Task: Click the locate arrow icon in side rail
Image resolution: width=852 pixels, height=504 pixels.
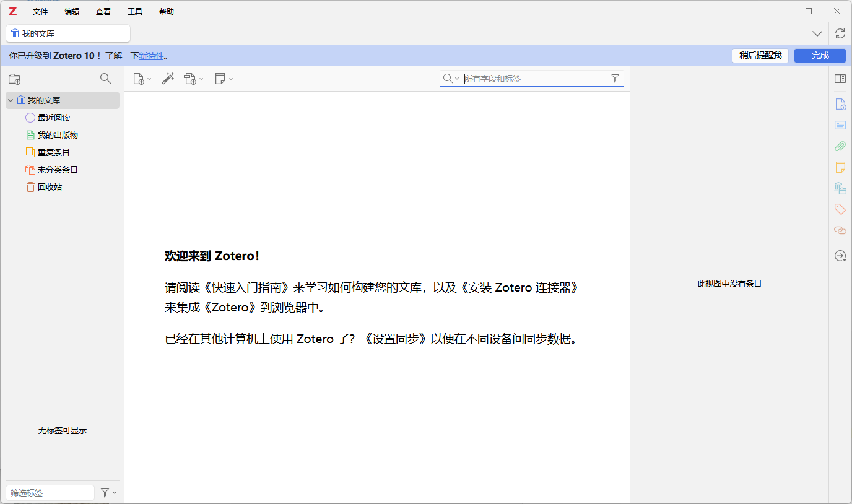Action: click(840, 256)
